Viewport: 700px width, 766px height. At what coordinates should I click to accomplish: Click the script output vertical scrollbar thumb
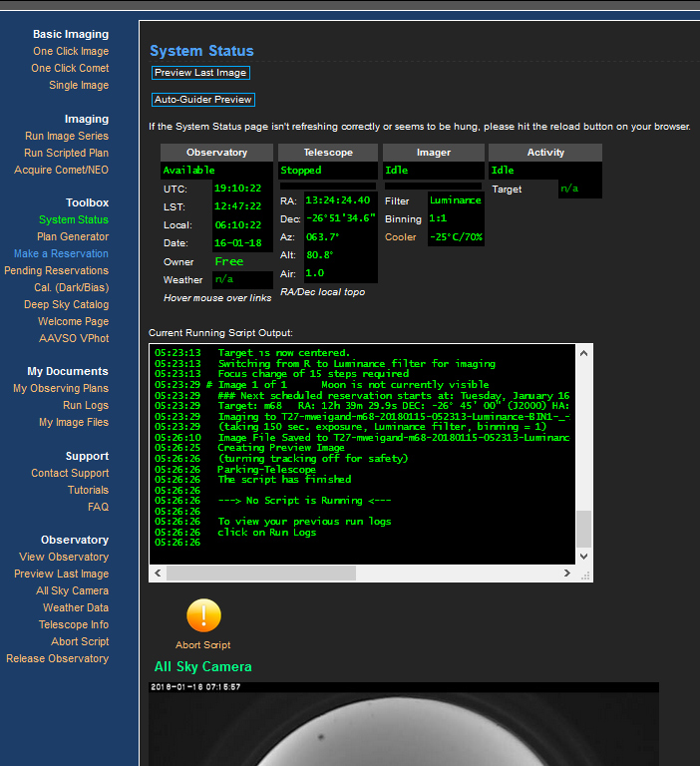coord(584,528)
